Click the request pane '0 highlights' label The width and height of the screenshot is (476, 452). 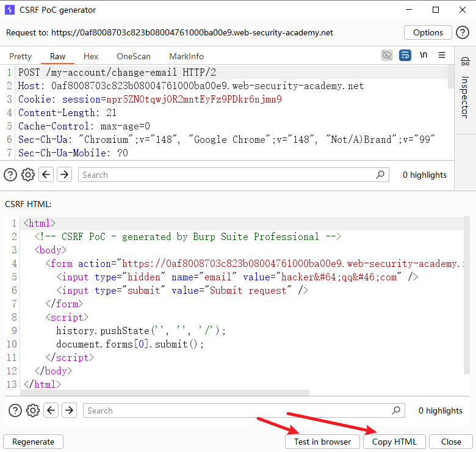click(x=424, y=175)
